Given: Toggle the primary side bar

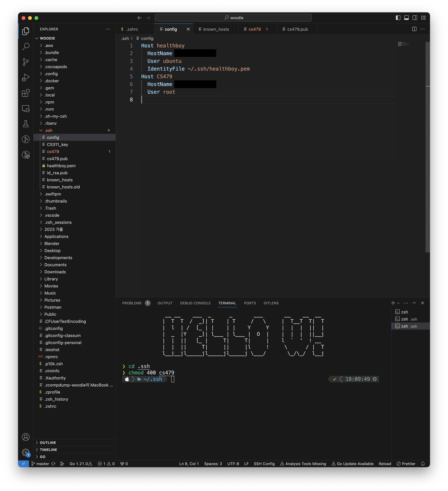Looking at the screenshot, I should point(398,18).
